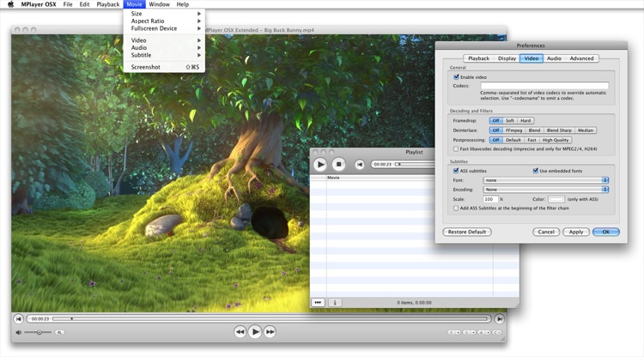Open the Playback menu in menu bar
This screenshot has width=644, height=357.
click(108, 4)
